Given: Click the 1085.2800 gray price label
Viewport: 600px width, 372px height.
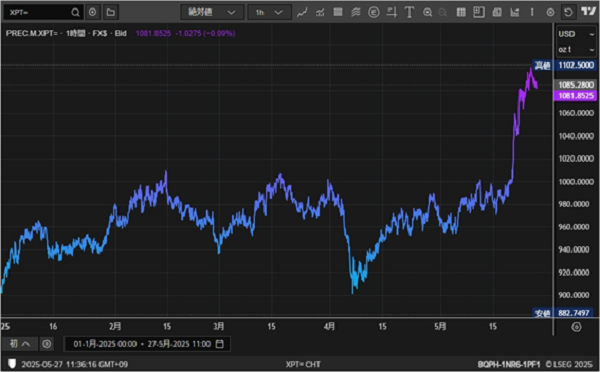Looking at the screenshot, I should pos(576,85).
